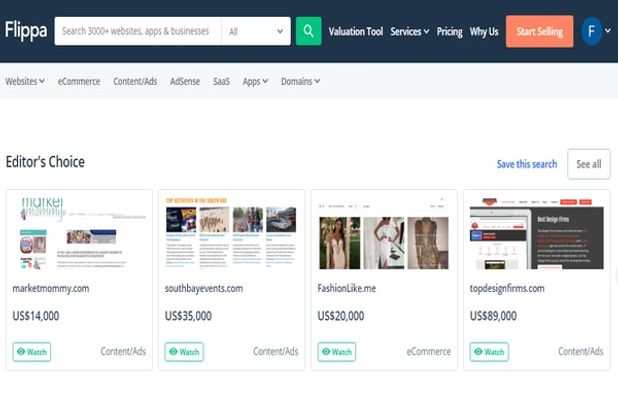Expand the Apps category menu
The height and width of the screenshot is (394, 618).
pos(255,82)
